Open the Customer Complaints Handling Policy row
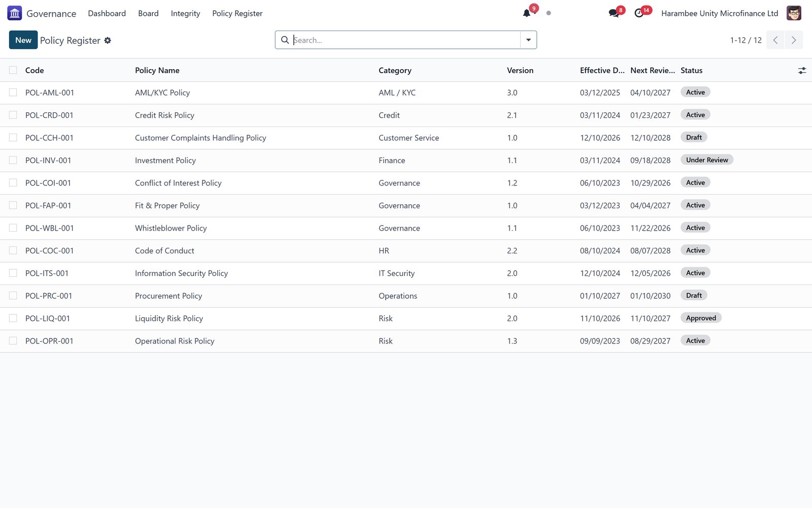 coord(406,138)
